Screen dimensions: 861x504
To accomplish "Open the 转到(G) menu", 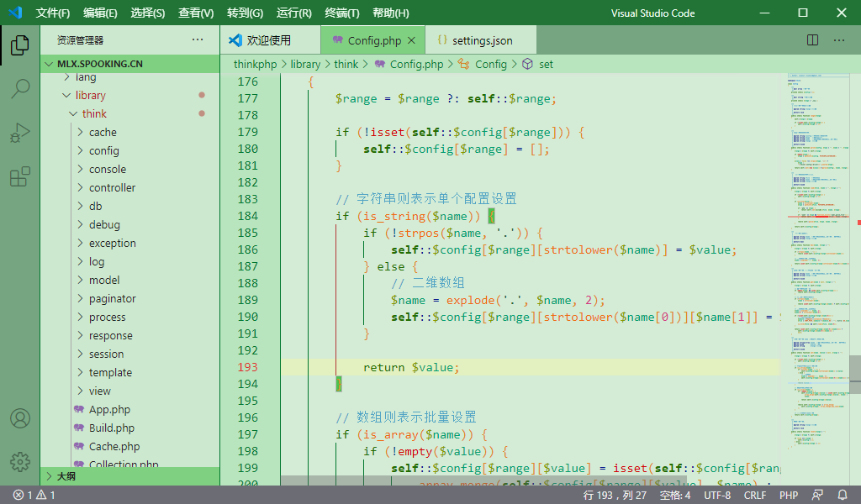I will 245,13.
